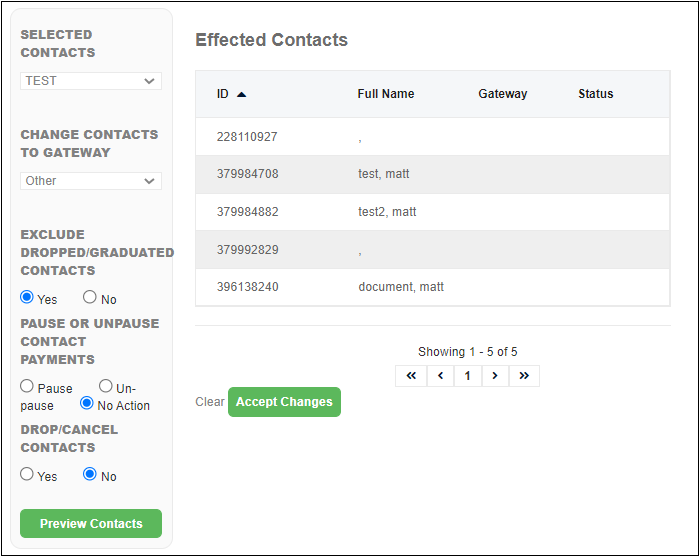Screen dimensions: 700x556
Task: Select Yes to exclude dropped/graduated contacts
Action: [x=27, y=297]
